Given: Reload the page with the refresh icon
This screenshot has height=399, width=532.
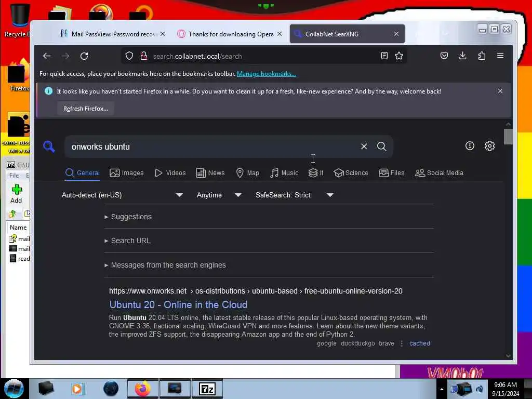Looking at the screenshot, I should coord(84,56).
